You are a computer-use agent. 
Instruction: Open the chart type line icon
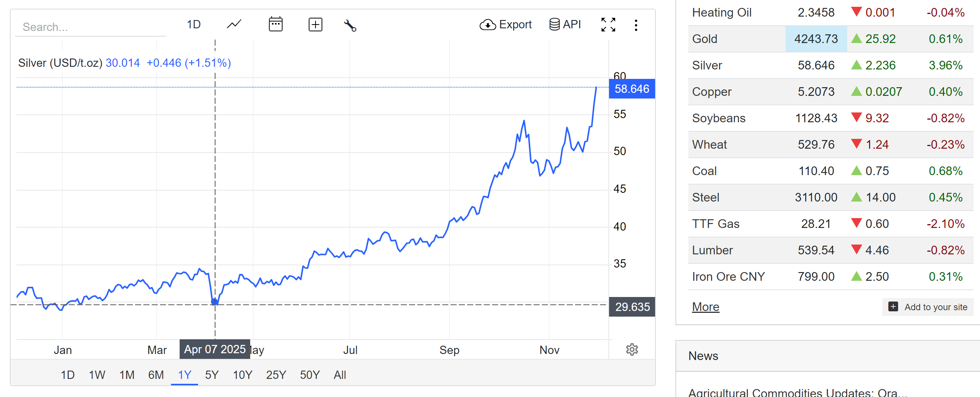[x=234, y=25]
